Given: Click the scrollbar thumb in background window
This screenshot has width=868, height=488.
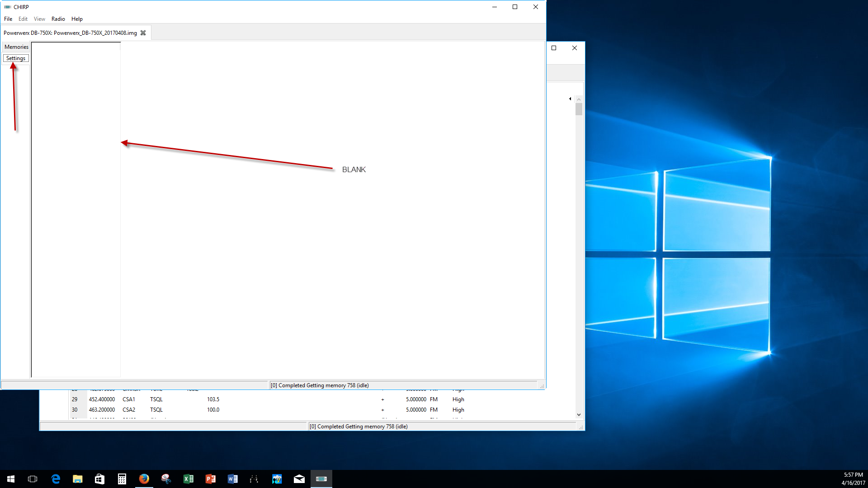Looking at the screenshot, I should pos(579,109).
